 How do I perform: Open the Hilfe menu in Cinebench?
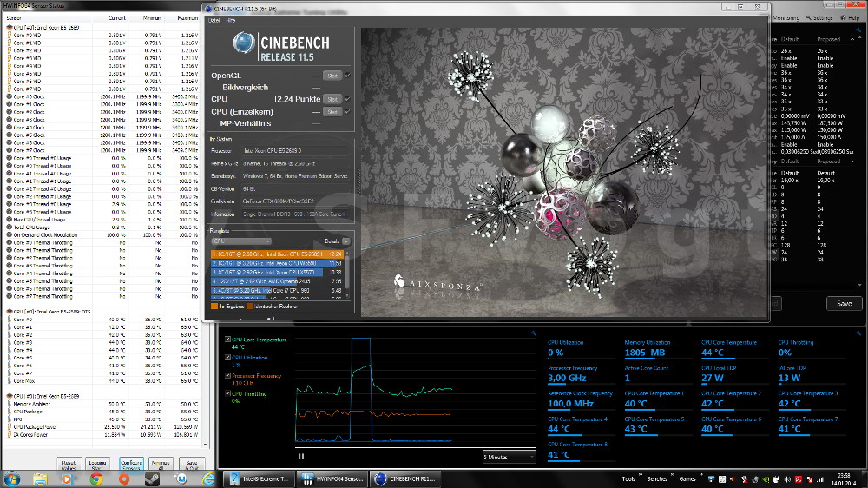click(231, 21)
